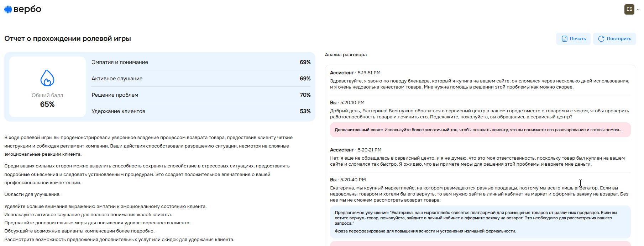The width and height of the screenshot is (644, 246).
Task: Click the pink Дополнительный совет tip box
Action: pos(480,130)
